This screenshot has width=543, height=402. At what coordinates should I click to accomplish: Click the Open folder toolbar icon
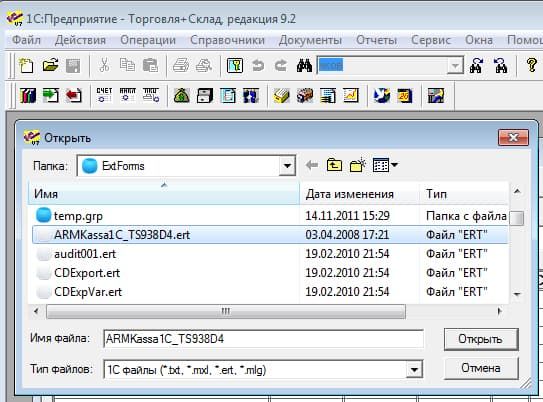[50, 65]
